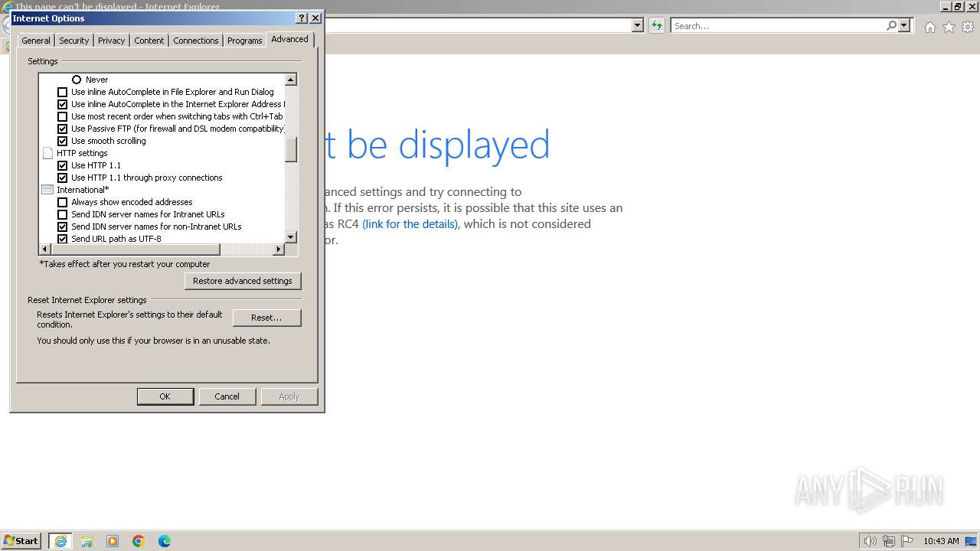Click the taskbar clock showing 10:43 AM

pyautogui.click(x=941, y=541)
